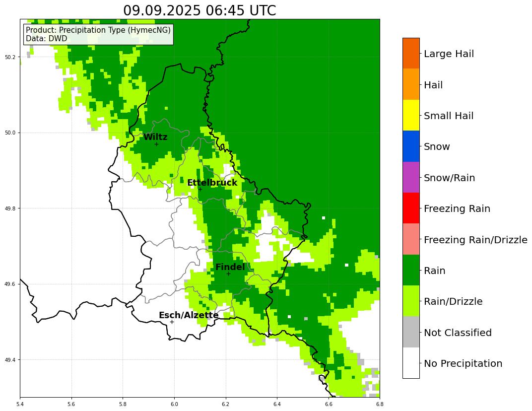
Task: Click the 'Rain' legend label
Action: point(434,271)
